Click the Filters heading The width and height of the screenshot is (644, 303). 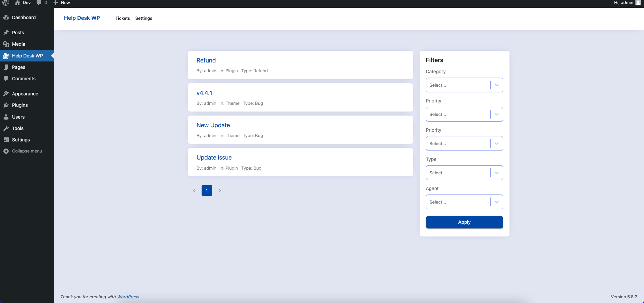(434, 60)
